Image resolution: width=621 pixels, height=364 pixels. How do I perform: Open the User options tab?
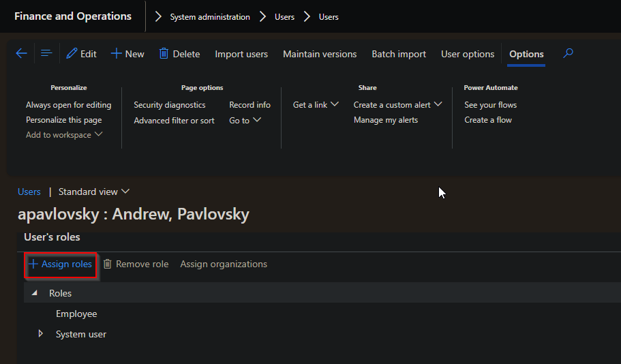coord(468,54)
